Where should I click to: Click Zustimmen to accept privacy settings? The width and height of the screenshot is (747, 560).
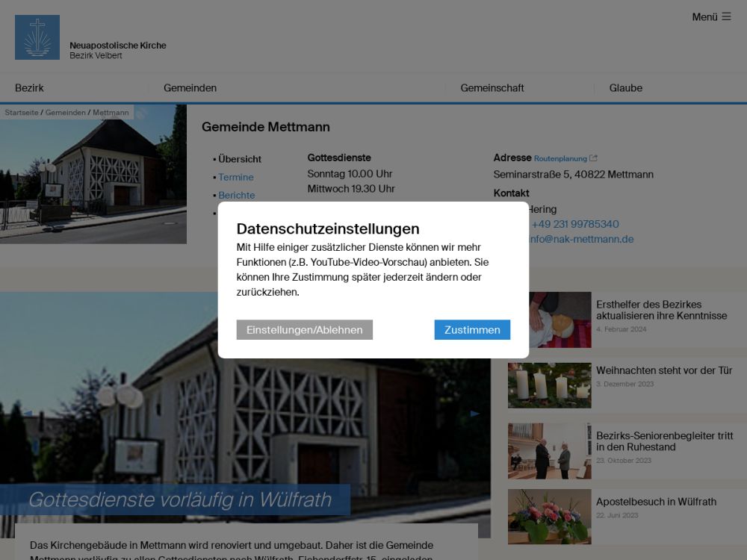(472, 330)
